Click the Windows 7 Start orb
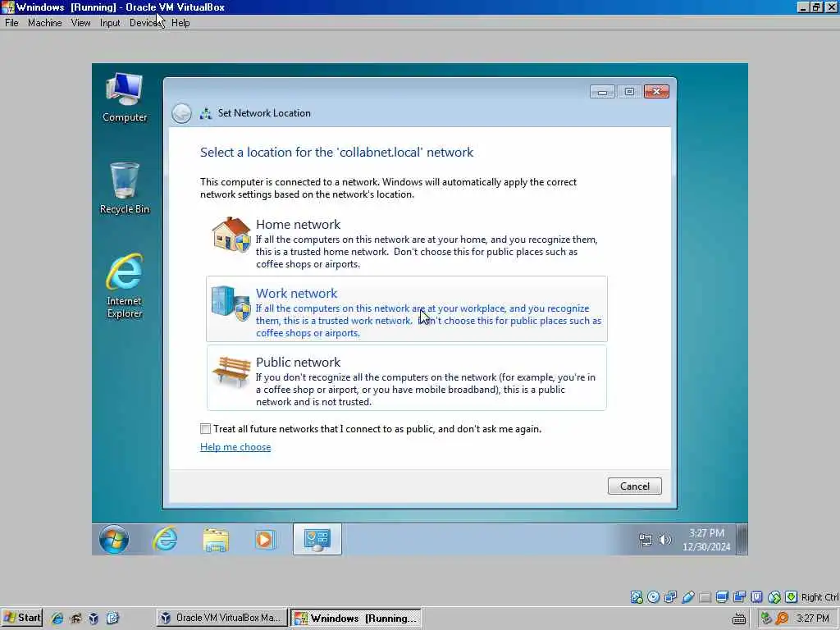840x630 pixels. point(113,539)
